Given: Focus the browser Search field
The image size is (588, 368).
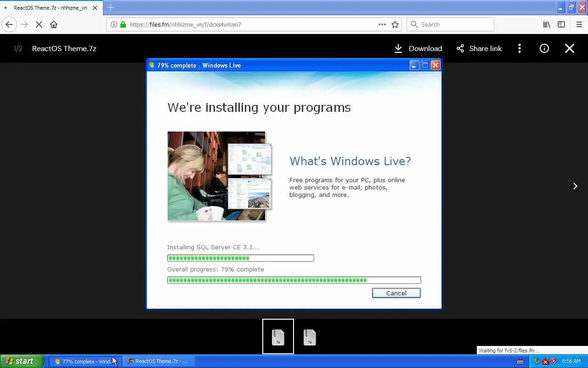Looking at the screenshot, I should pyautogui.click(x=450, y=24).
